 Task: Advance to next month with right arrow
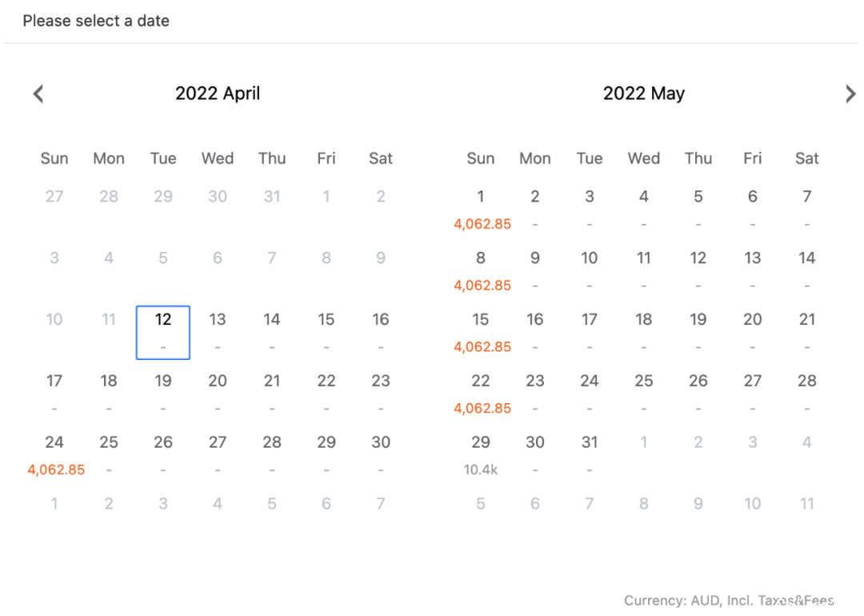tap(850, 94)
